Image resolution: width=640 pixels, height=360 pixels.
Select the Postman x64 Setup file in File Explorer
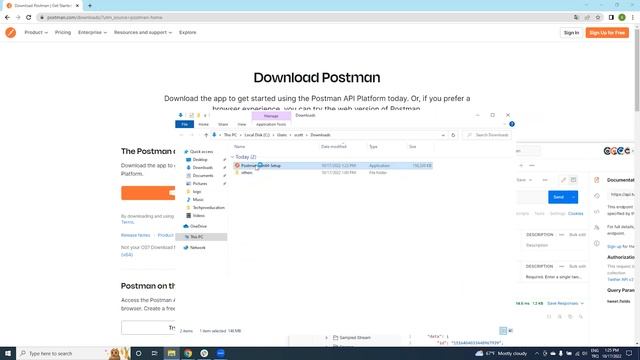coord(333,166)
